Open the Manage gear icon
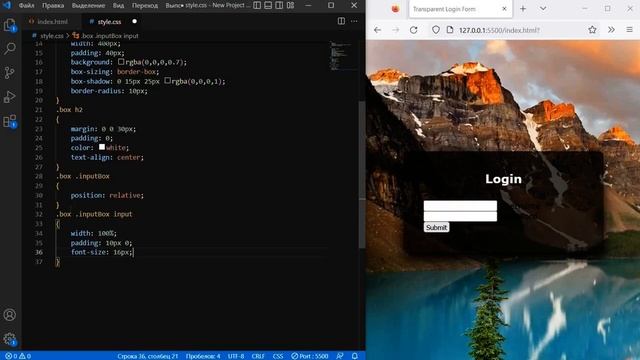Screen dimensions: 640x360 pos(10,338)
